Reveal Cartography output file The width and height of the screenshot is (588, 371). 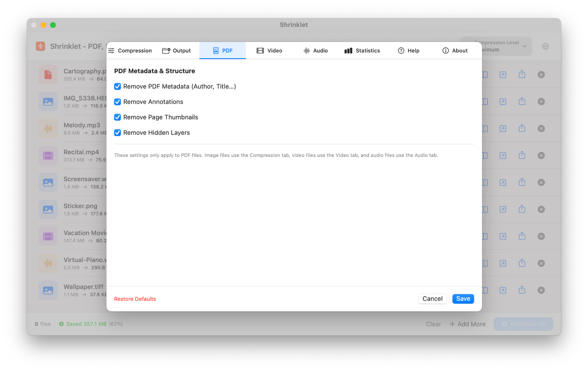coord(503,75)
